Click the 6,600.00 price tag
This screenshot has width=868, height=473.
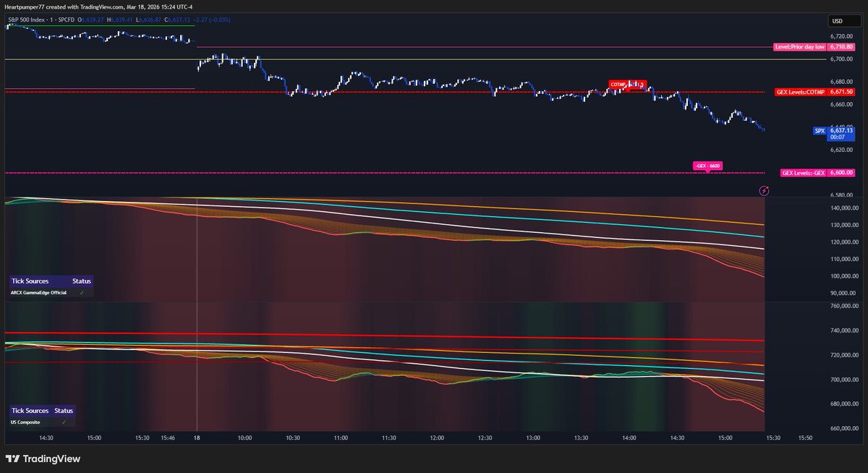pos(842,173)
